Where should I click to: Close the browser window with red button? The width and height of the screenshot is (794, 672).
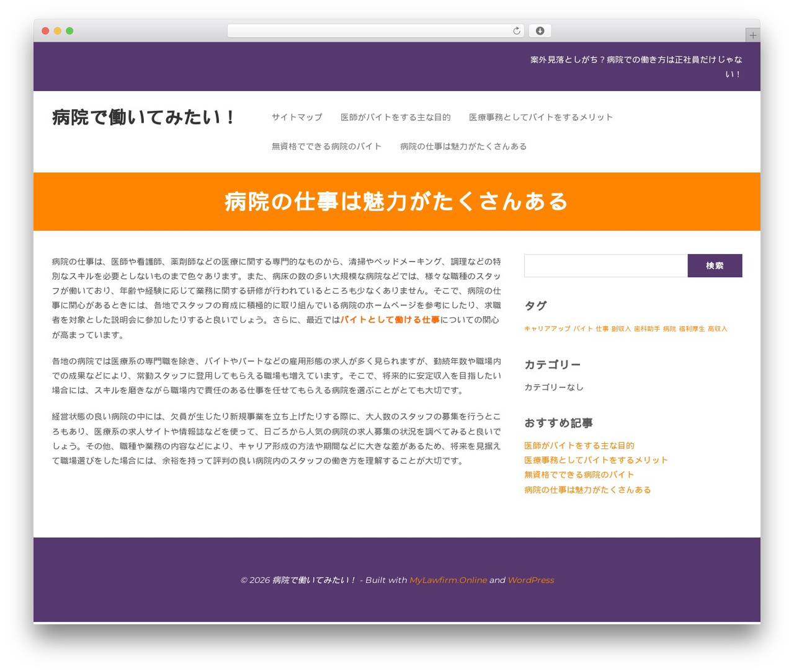click(45, 31)
